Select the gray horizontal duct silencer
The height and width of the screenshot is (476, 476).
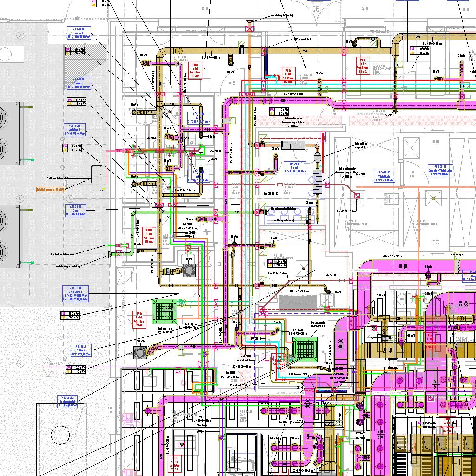[292, 145]
